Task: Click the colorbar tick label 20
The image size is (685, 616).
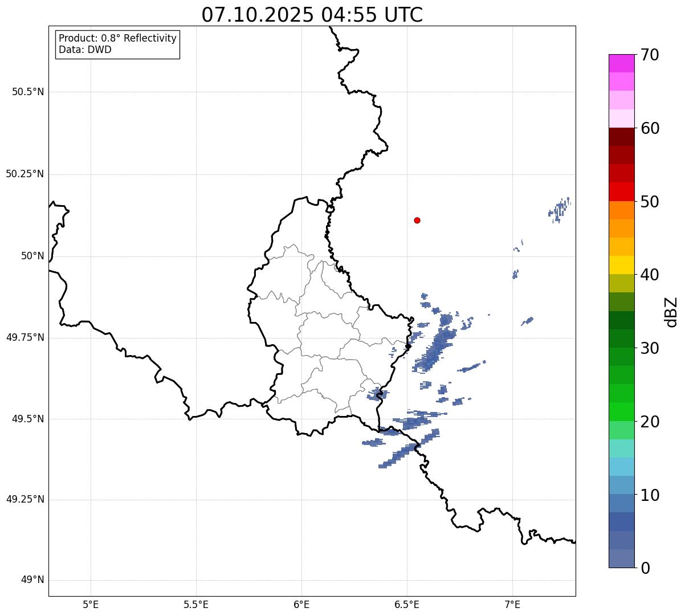Action: pyautogui.click(x=649, y=422)
